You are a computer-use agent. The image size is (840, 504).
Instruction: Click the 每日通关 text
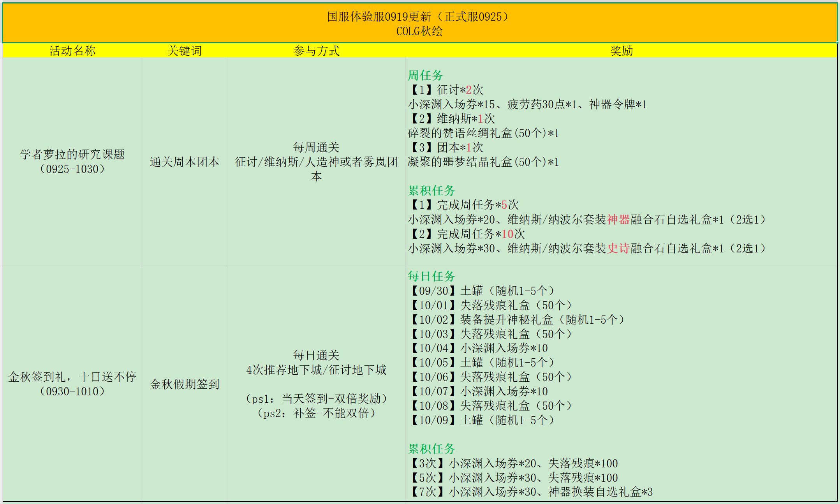(x=316, y=355)
